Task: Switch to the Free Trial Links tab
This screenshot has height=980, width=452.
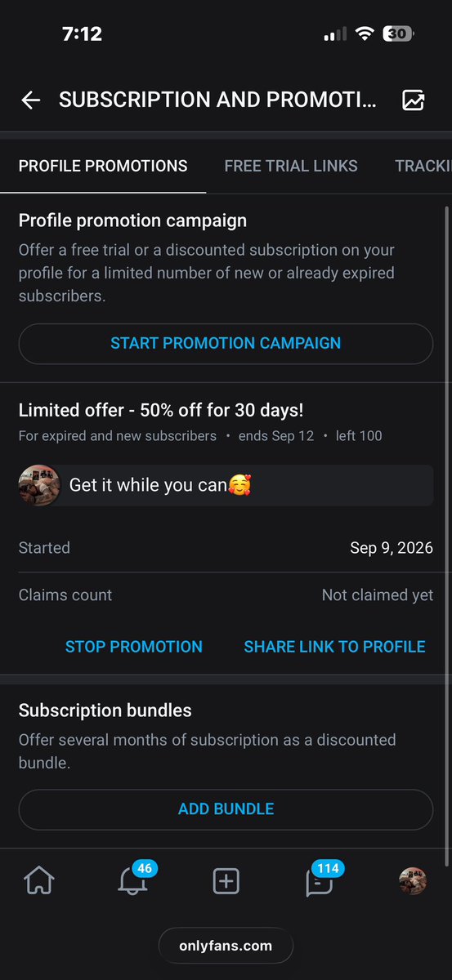Action: [x=291, y=166]
